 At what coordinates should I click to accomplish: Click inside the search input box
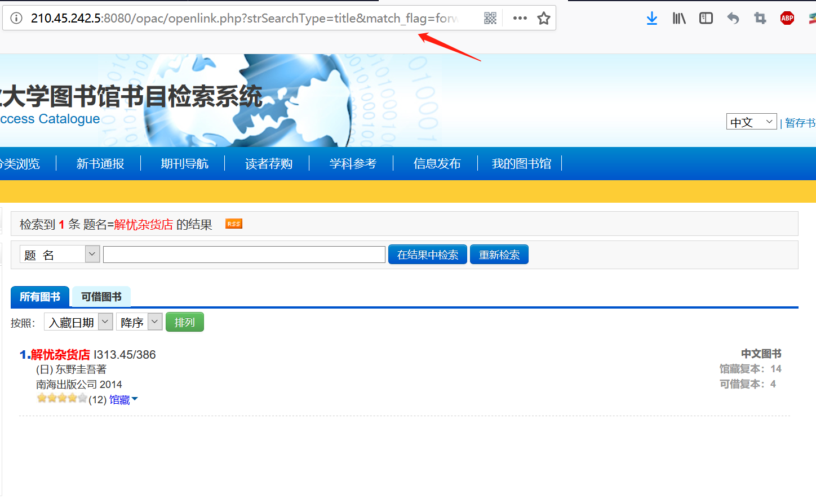coord(243,254)
